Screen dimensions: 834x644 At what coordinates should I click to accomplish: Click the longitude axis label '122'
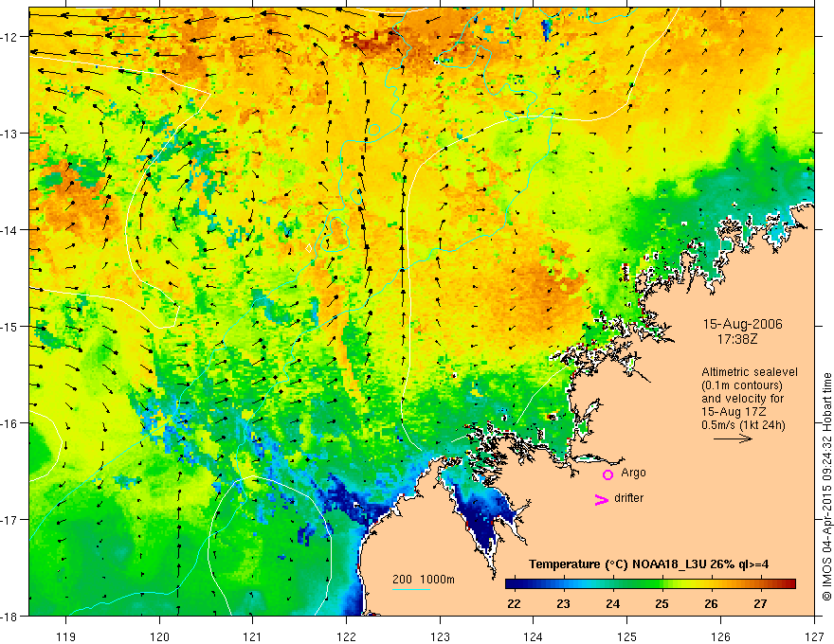coord(346,636)
